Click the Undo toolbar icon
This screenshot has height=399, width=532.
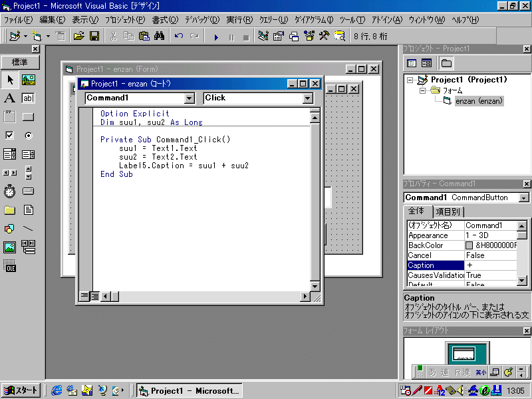(x=179, y=36)
